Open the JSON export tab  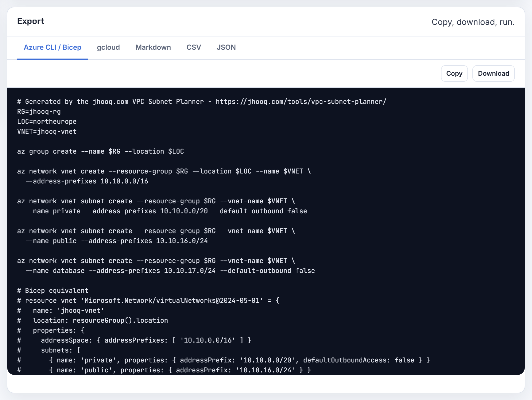(x=226, y=48)
